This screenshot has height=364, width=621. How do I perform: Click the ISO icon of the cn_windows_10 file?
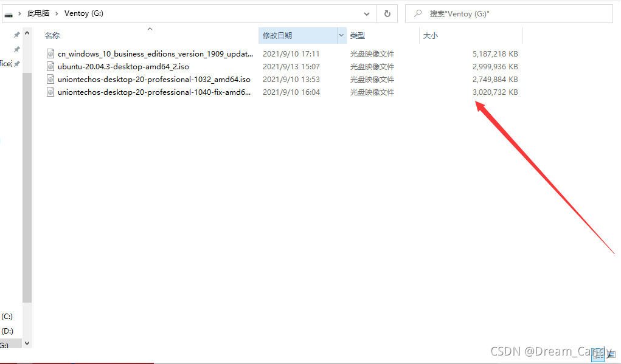[51, 53]
